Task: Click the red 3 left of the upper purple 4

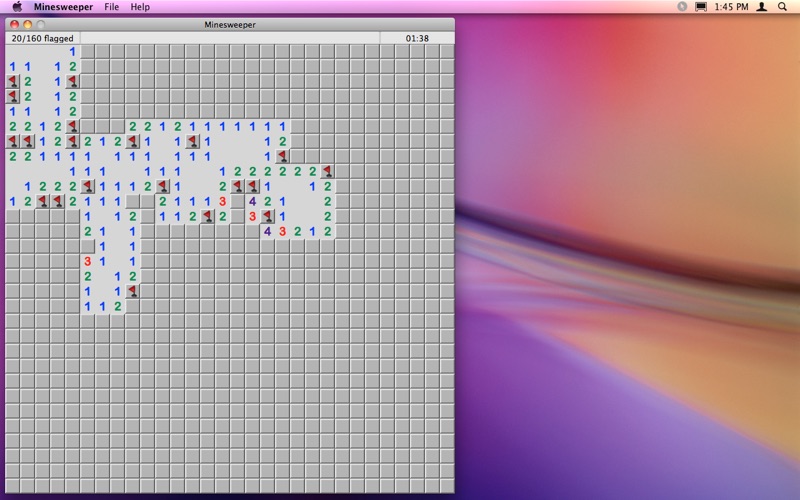Action: 222,202
